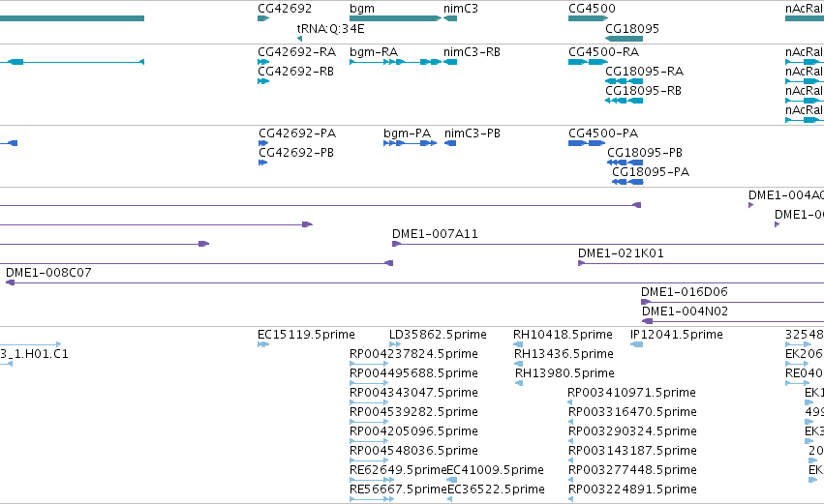The image size is (824, 504).
Task: Click the DME1-016D06 clone label
Action: coord(685,292)
